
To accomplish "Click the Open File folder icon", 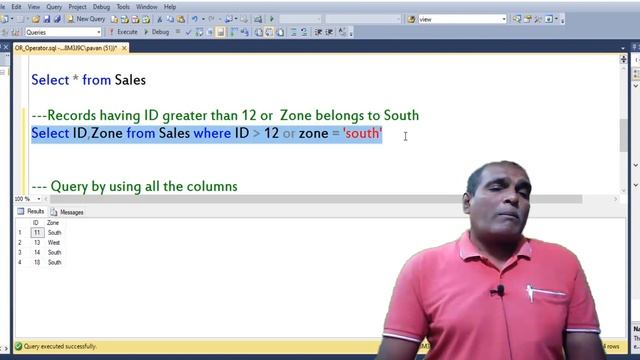I will (36, 19).
